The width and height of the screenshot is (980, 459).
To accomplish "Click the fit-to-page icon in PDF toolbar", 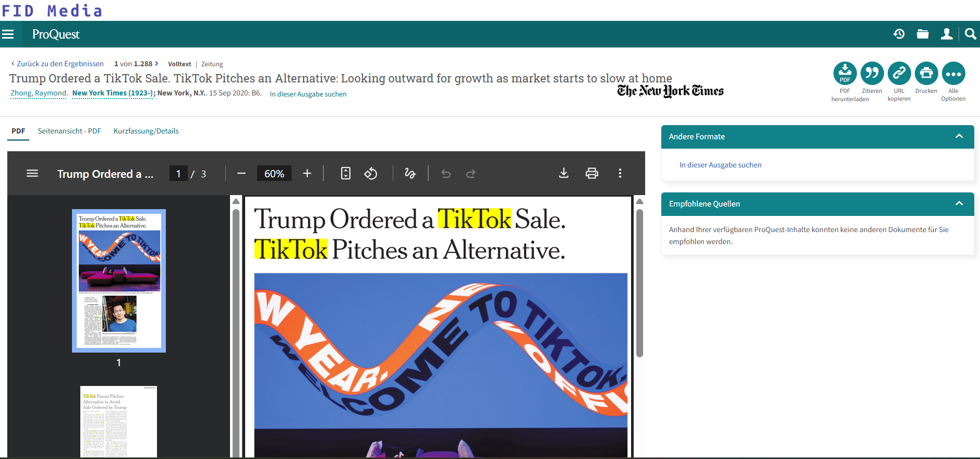I will click(x=345, y=174).
